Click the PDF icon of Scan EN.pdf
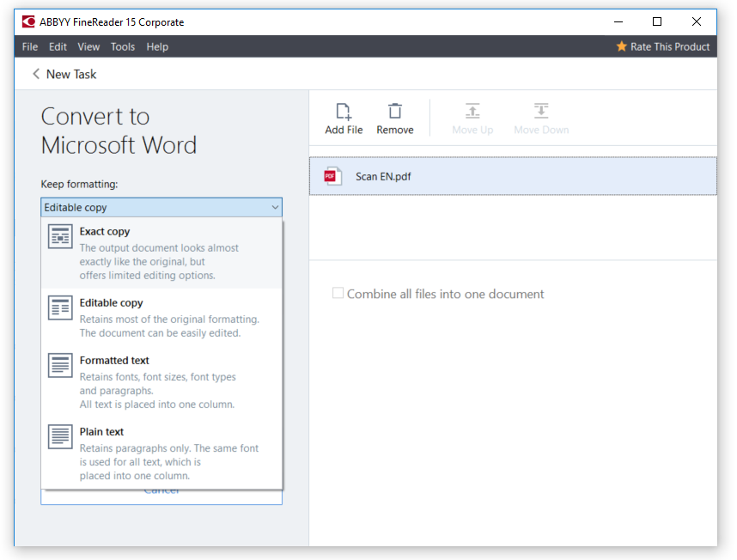The width and height of the screenshot is (737, 560). point(332,176)
